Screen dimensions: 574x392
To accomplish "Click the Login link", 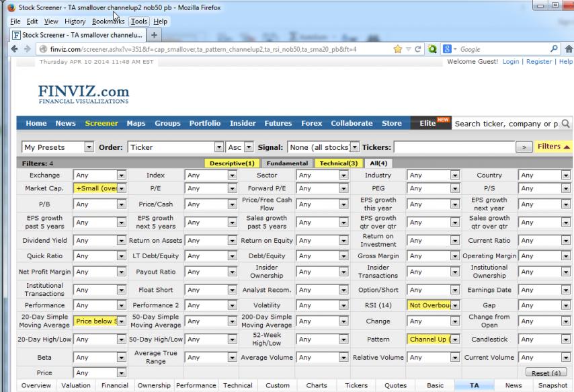I will pos(511,62).
